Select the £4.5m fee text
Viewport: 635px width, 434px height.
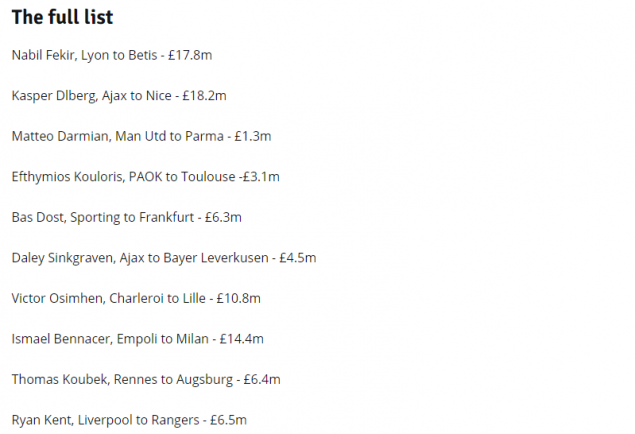(297, 257)
